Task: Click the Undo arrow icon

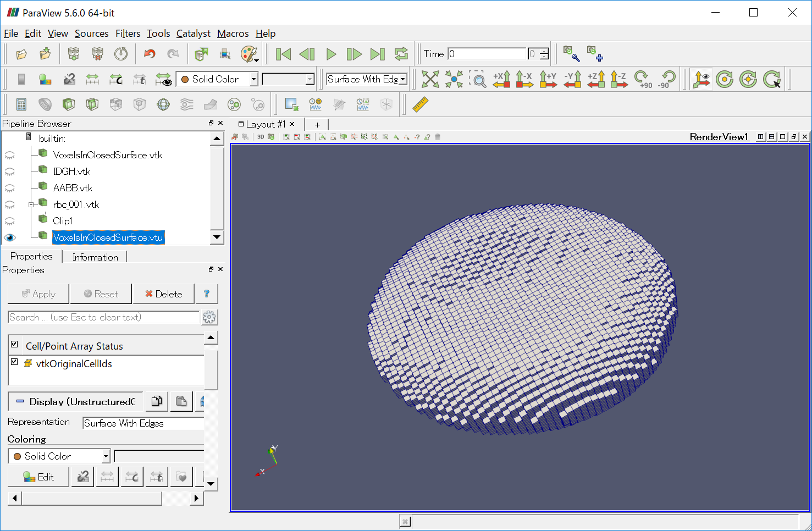Action: (150, 54)
